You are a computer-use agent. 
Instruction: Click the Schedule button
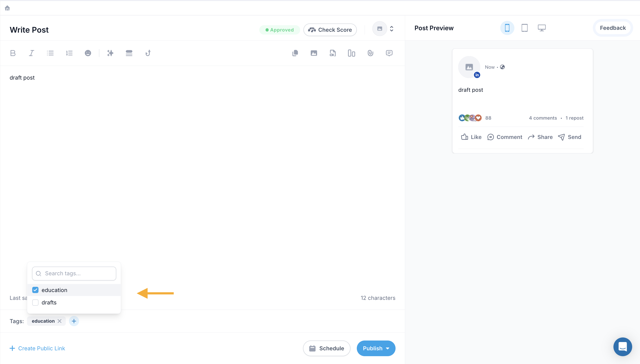(327, 348)
